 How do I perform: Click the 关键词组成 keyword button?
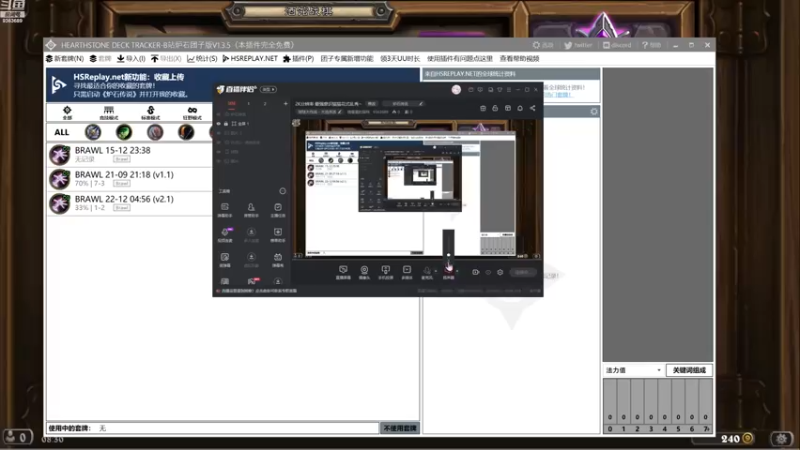pos(689,370)
